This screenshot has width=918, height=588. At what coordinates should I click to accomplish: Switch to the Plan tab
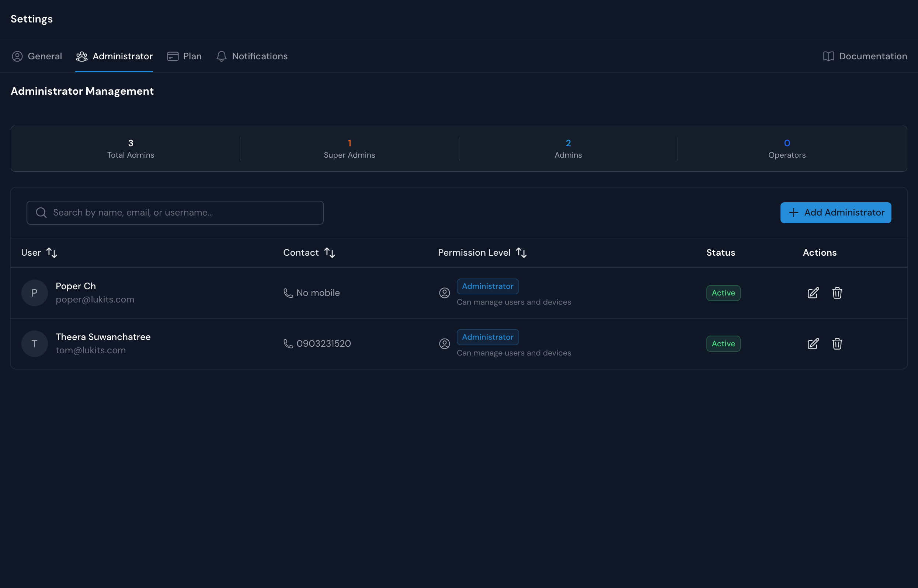[x=184, y=56]
